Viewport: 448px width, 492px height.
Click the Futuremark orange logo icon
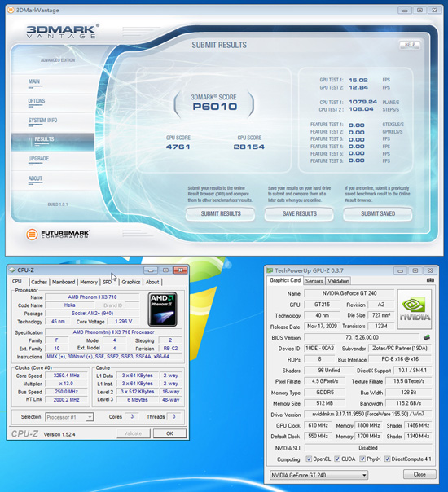click(32, 234)
